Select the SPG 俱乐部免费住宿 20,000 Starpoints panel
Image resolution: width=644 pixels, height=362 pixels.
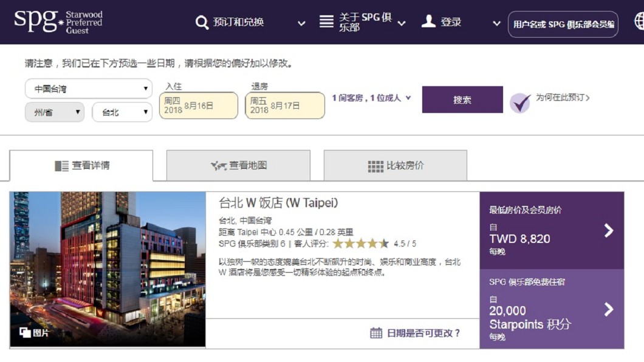pyautogui.click(x=552, y=309)
